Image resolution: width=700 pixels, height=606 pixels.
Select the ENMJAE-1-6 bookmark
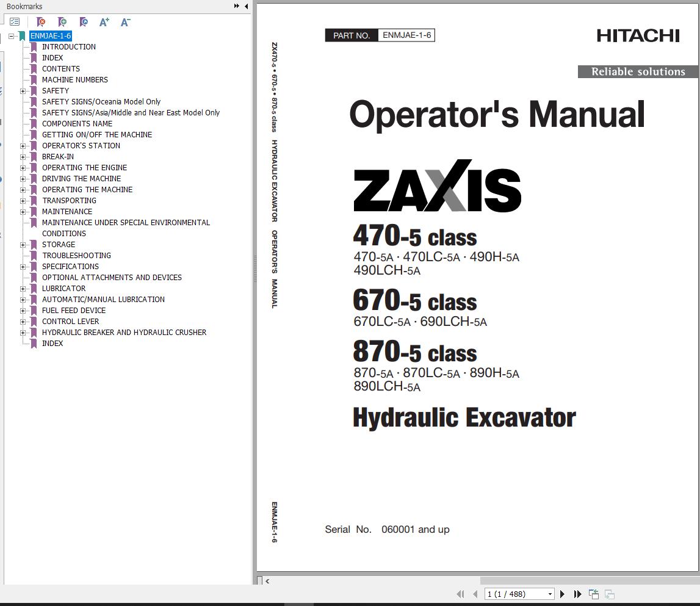[x=51, y=36]
